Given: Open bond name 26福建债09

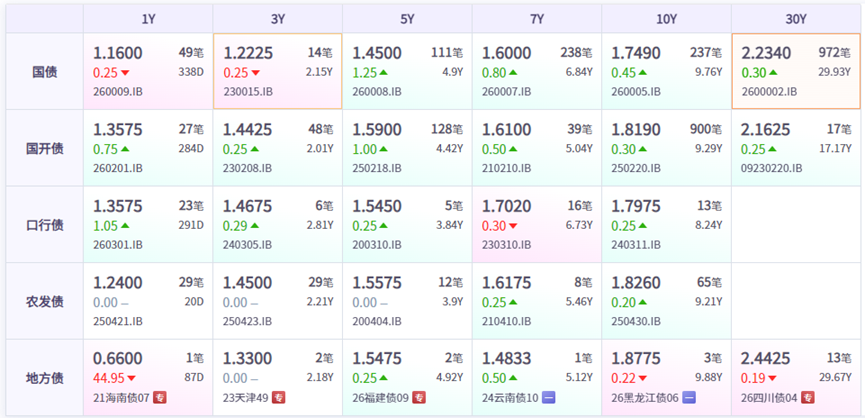Looking at the screenshot, I should pyautogui.click(x=381, y=398).
